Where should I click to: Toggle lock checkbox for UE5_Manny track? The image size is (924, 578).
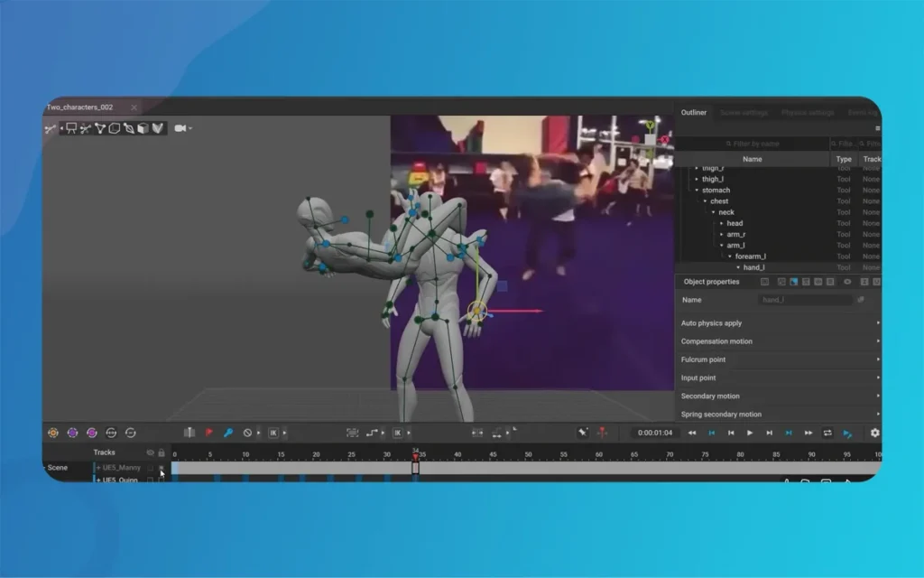pyautogui.click(x=162, y=468)
